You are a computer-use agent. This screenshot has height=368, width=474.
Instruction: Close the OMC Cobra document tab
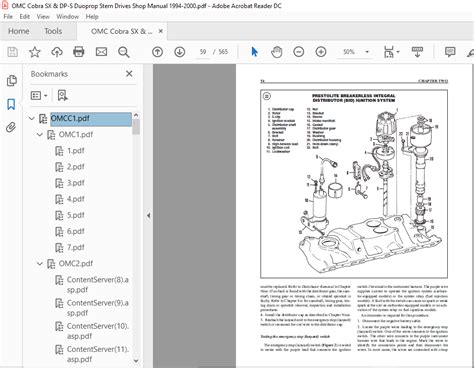(161, 31)
